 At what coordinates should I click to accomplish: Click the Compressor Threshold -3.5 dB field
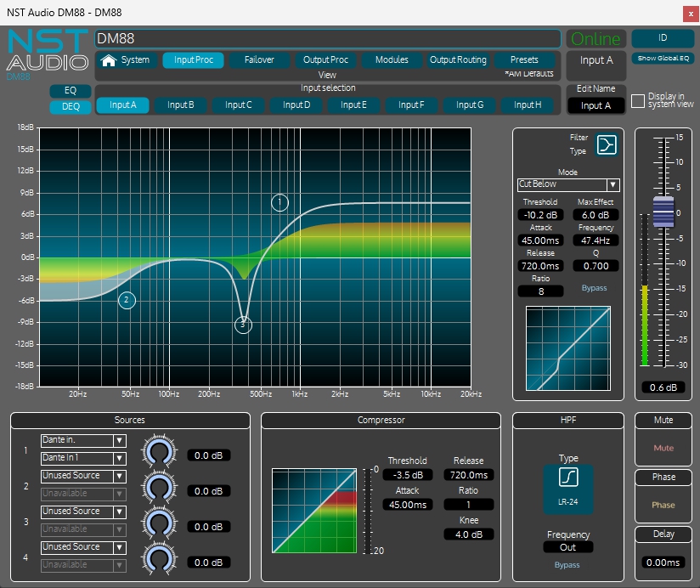408,475
